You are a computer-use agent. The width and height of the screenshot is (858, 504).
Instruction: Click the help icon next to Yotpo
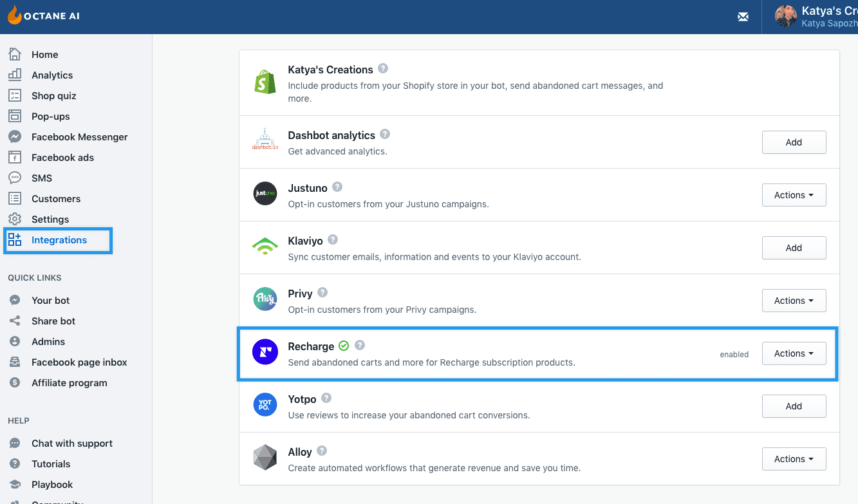click(x=326, y=398)
